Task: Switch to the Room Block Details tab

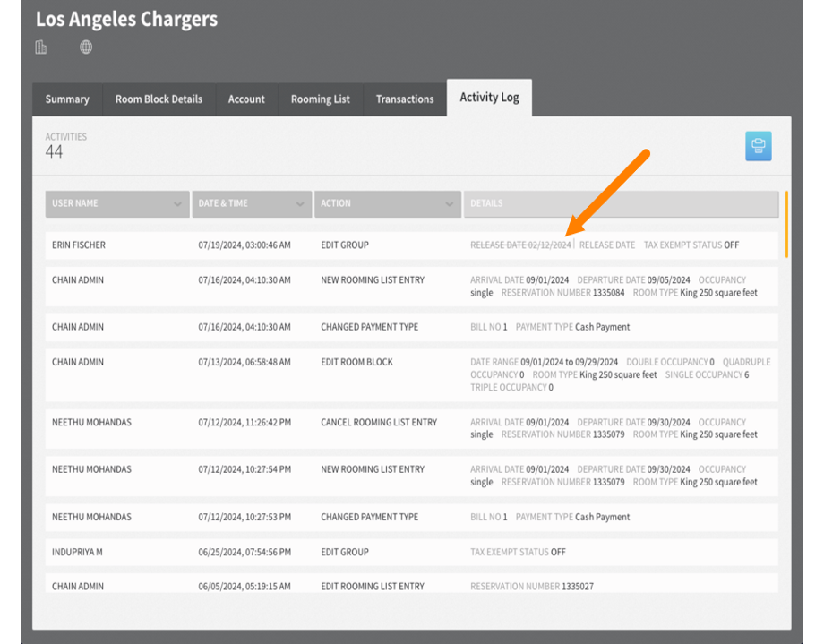Action: coord(159,99)
